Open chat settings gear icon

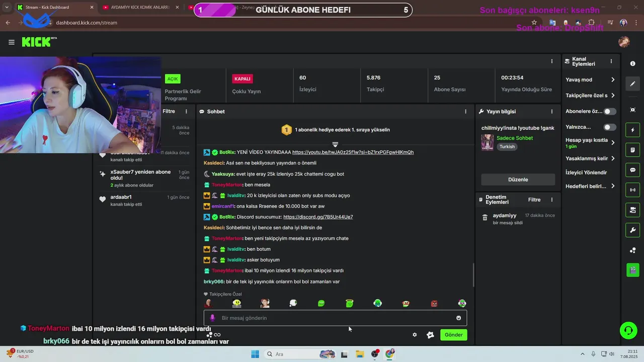(x=415, y=335)
